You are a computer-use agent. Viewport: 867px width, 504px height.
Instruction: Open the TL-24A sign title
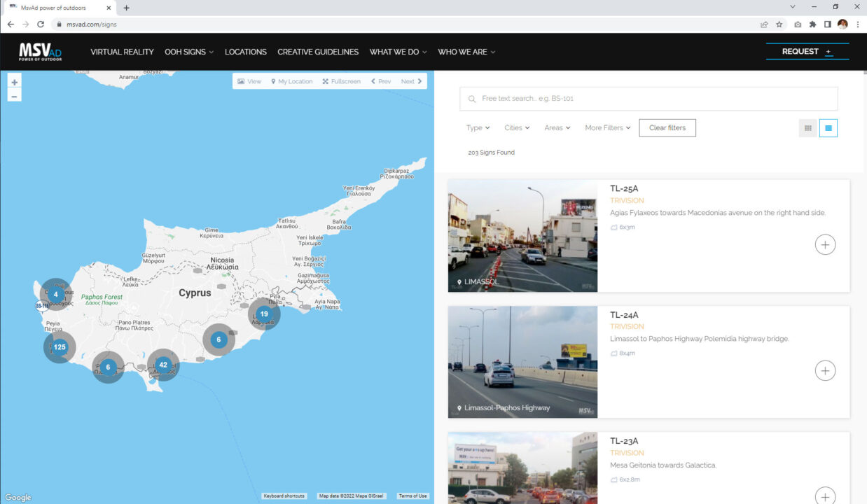624,315
